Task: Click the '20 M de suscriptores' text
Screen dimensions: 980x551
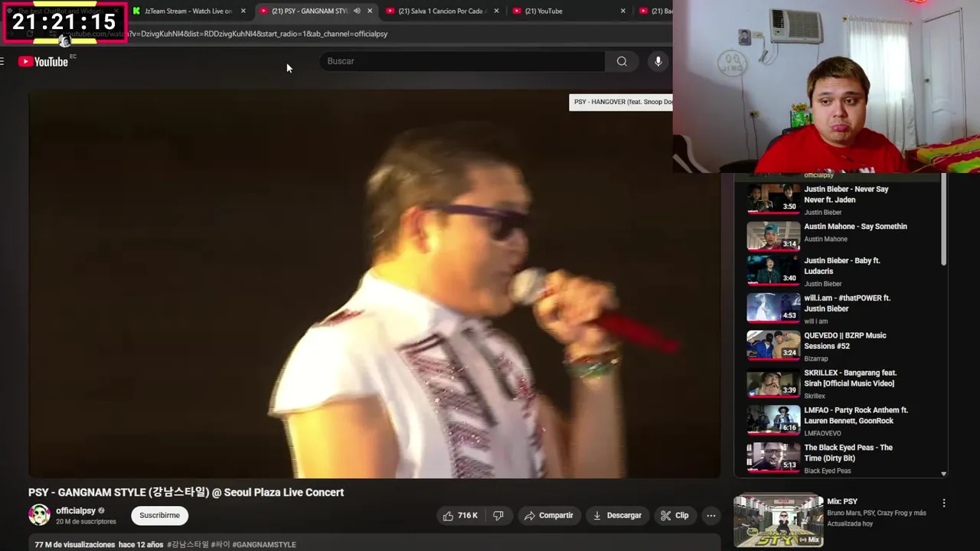Action: coord(86,522)
